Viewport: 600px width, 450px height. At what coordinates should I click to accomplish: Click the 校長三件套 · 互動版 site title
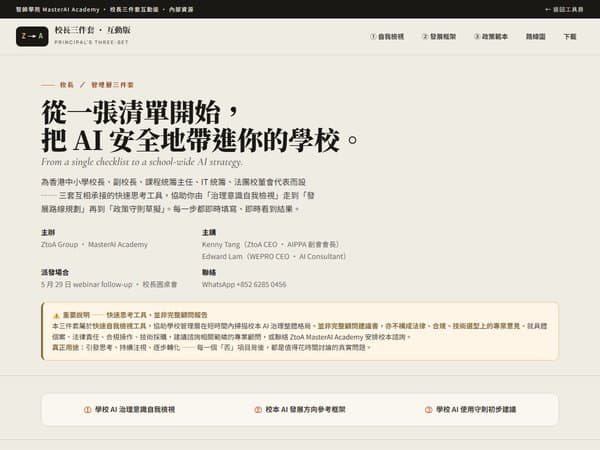pos(93,30)
